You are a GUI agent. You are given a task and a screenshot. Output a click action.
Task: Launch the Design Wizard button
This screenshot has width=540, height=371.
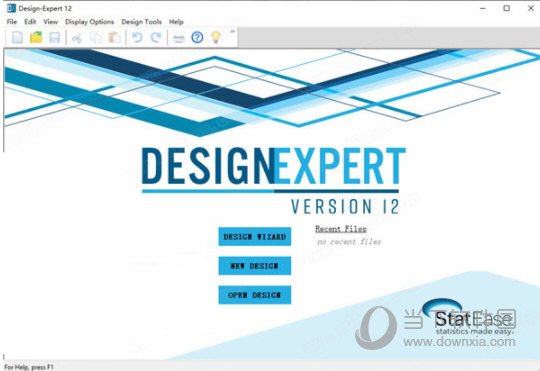(x=255, y=237)
